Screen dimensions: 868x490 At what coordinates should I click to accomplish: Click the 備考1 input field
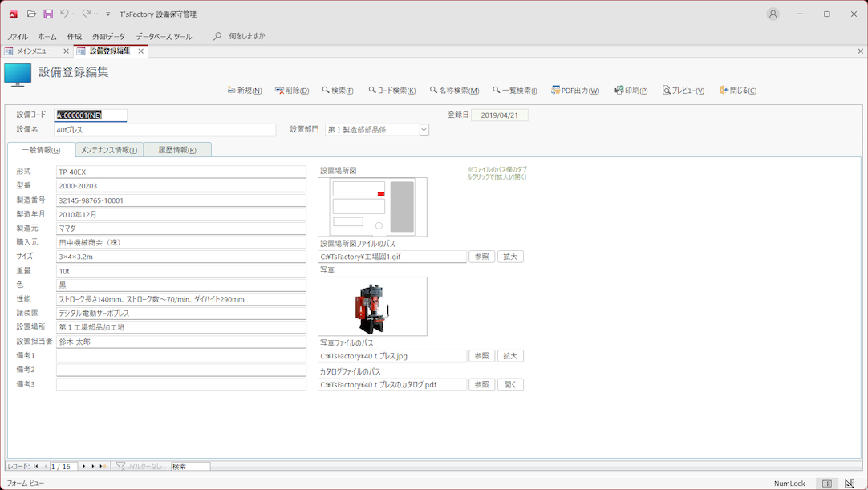tap(181, 356)
